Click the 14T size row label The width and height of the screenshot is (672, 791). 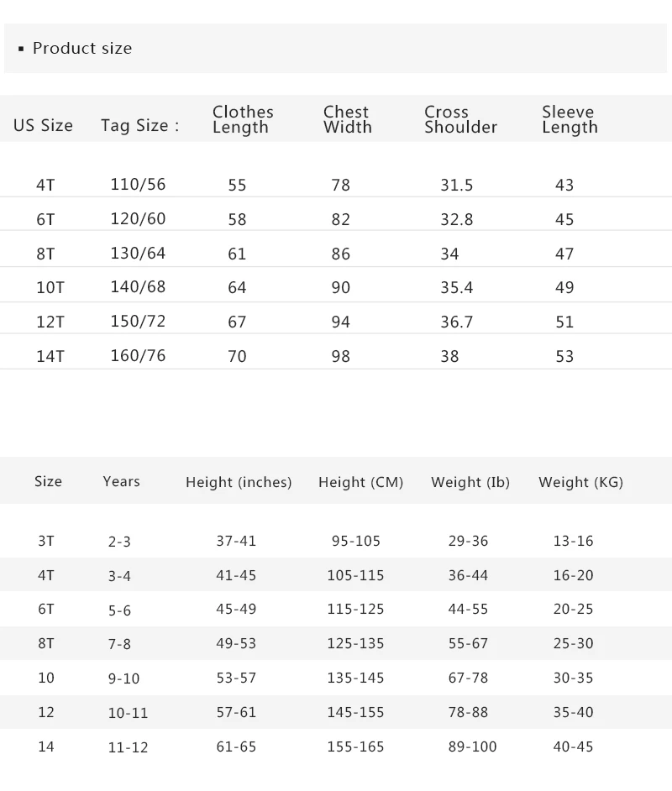tap(50, 356)
